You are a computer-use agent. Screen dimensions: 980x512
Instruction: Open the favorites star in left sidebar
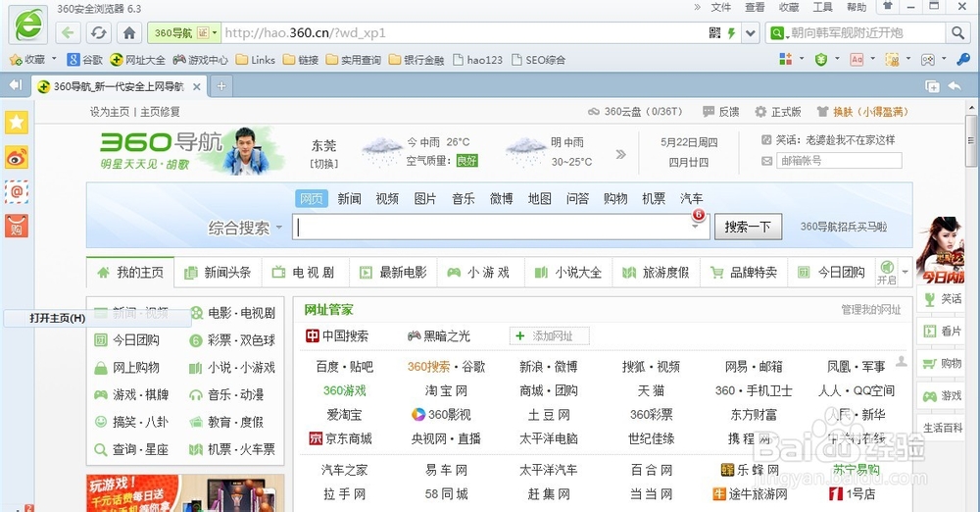pyautogui.click(x=17, y=122)
